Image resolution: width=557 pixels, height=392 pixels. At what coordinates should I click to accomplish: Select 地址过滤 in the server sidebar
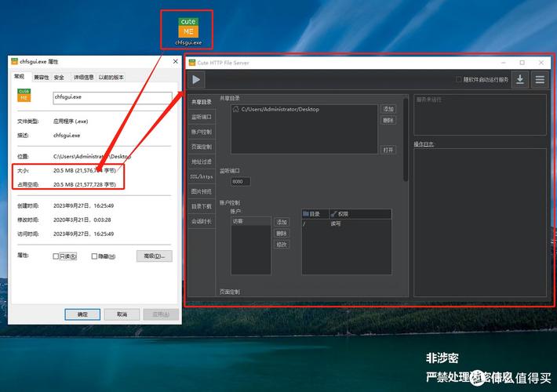pos(202,162)
